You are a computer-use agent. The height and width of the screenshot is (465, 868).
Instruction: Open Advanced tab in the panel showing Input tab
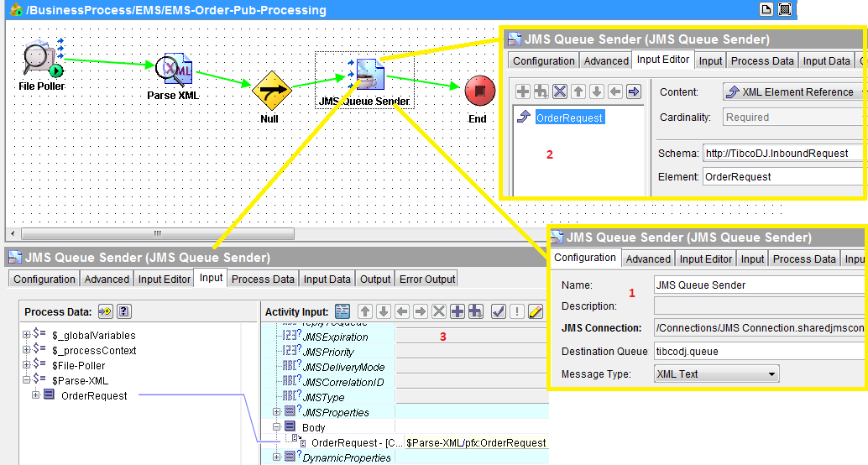[x=107, y=279]
